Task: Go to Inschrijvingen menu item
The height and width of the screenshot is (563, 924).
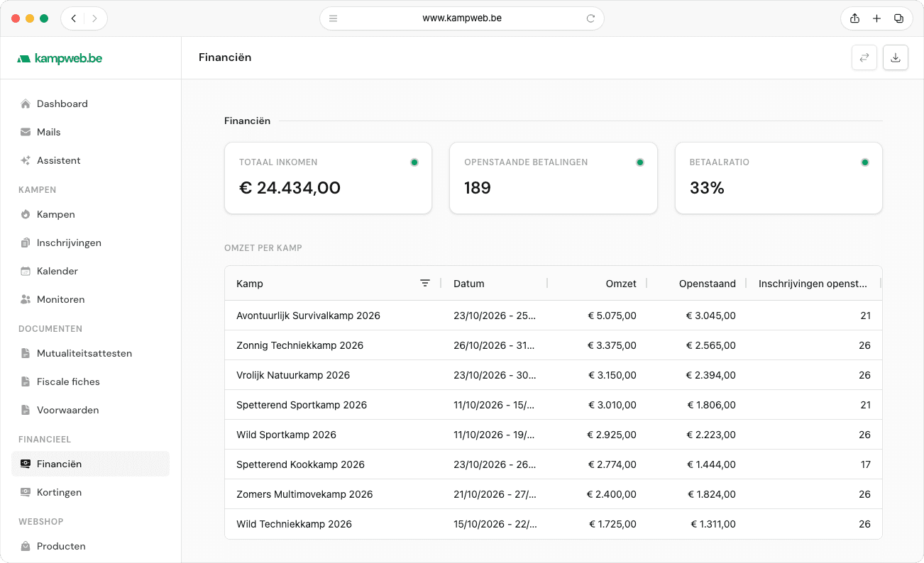Action: point(90,243)
